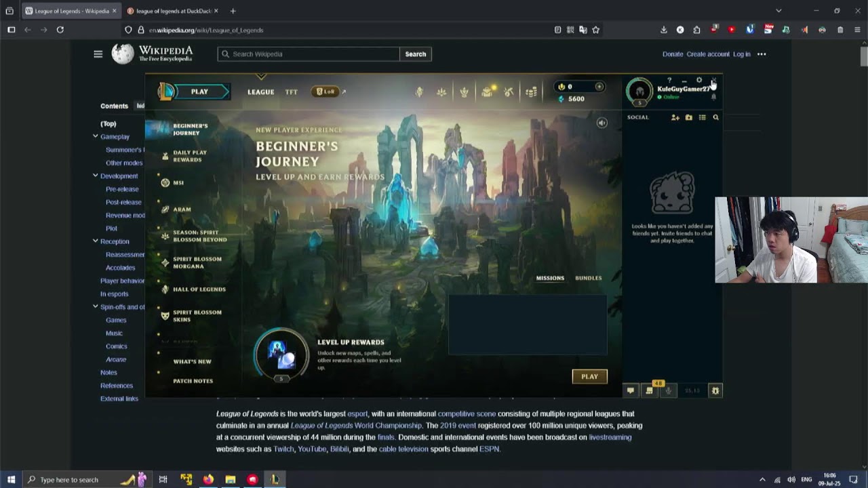Click the gold Play button under Missions
The image size is (868, 488).
[x=589, y=376]
